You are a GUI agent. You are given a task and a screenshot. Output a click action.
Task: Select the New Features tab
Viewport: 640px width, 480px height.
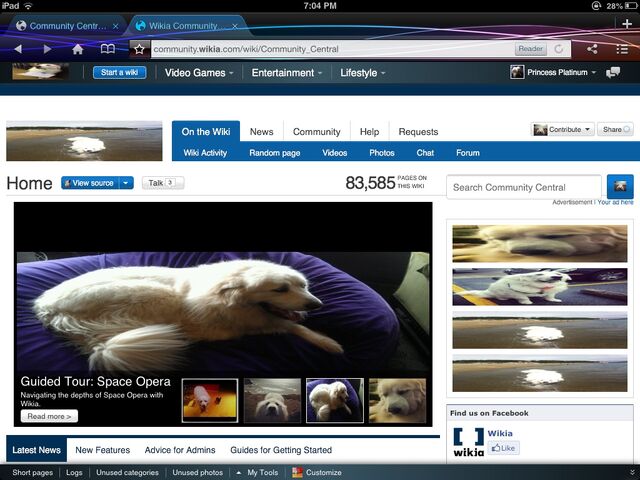[x=102, y=450]
